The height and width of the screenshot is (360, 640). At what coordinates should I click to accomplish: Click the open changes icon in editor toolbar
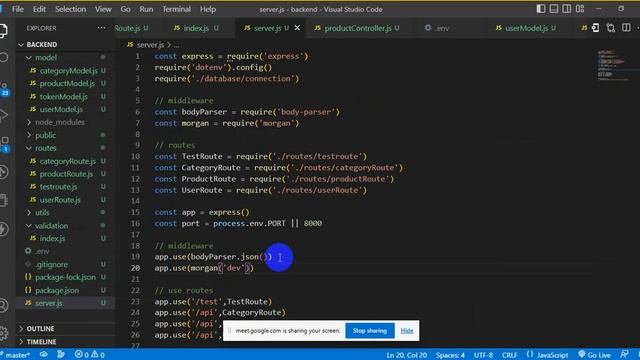click(611, 28)
